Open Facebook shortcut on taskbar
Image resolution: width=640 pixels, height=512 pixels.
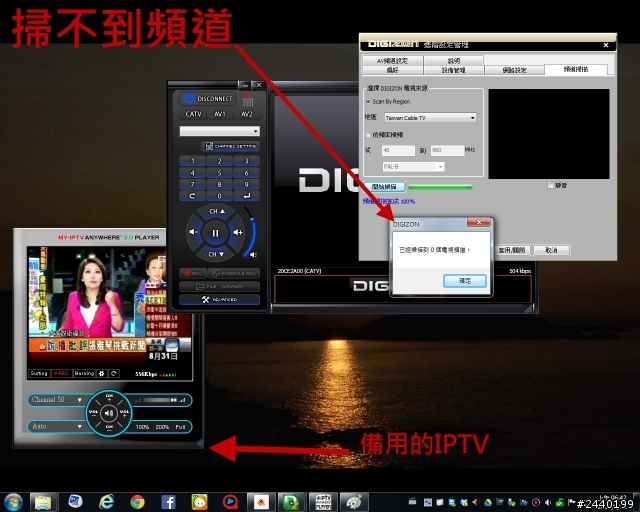168,502
